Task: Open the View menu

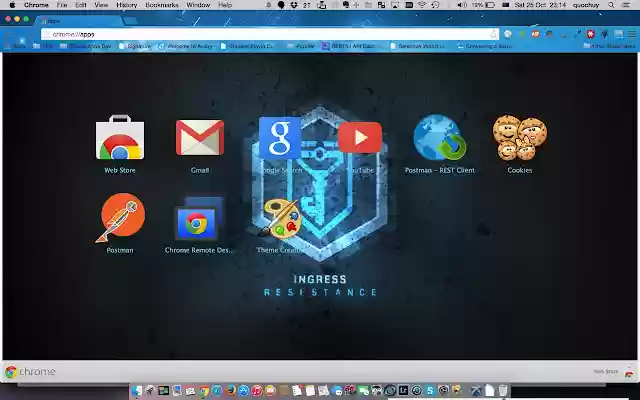Action: (x=101, y=5)
